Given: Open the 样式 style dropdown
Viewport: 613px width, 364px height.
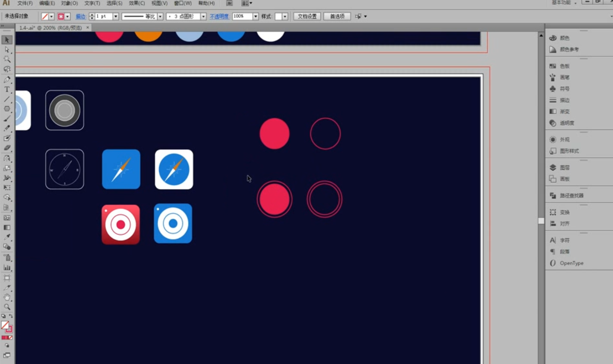Looking at the screenshot, I should coord(285,17).
